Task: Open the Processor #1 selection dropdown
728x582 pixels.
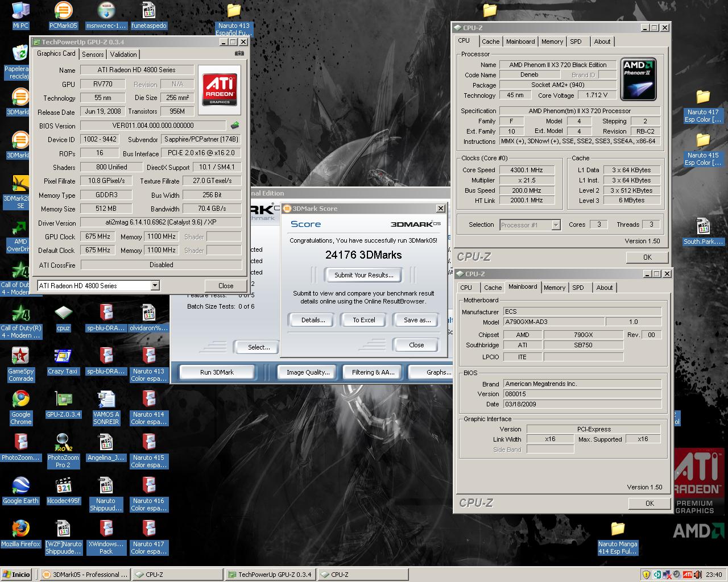Action: (556, 225)
